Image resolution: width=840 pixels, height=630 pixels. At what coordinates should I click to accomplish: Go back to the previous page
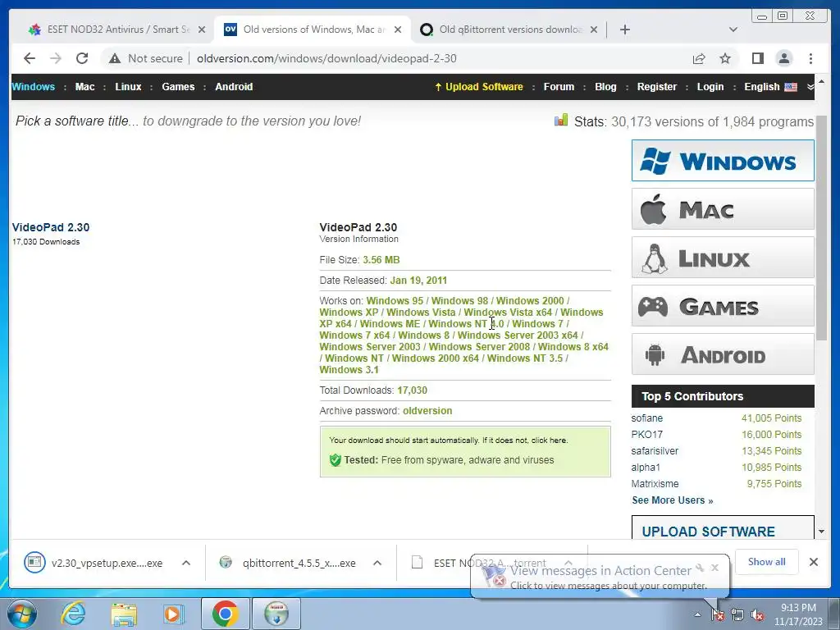[x=30, y=58]
